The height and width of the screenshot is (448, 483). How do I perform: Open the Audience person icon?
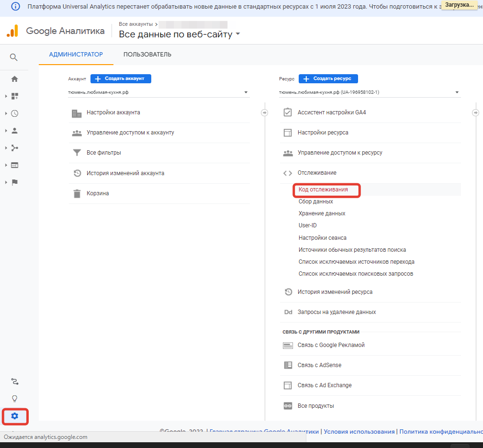click(x=14, y=131)
